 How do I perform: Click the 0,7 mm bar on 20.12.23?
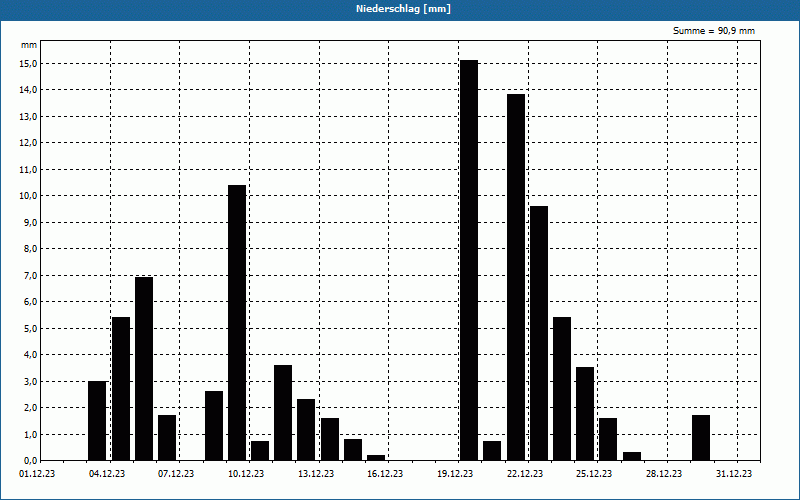click(x=492, y=451)
